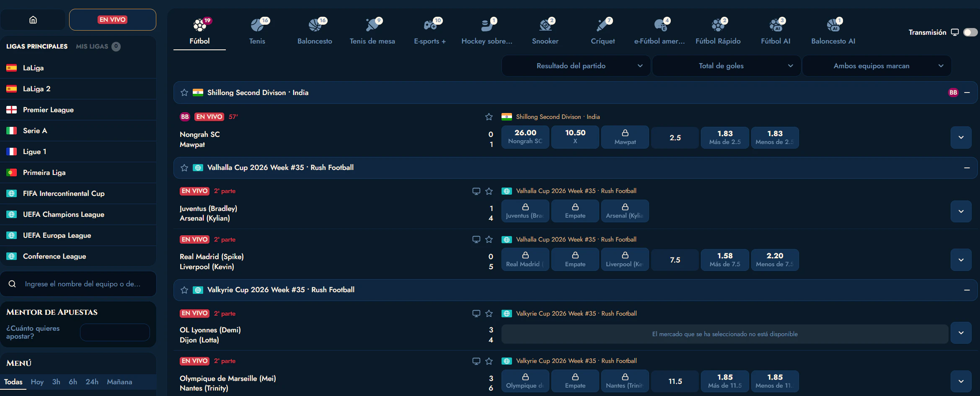Open the EN VIVO live section button
The width and height of the screenshot is (980, 396).
(112, 20)
